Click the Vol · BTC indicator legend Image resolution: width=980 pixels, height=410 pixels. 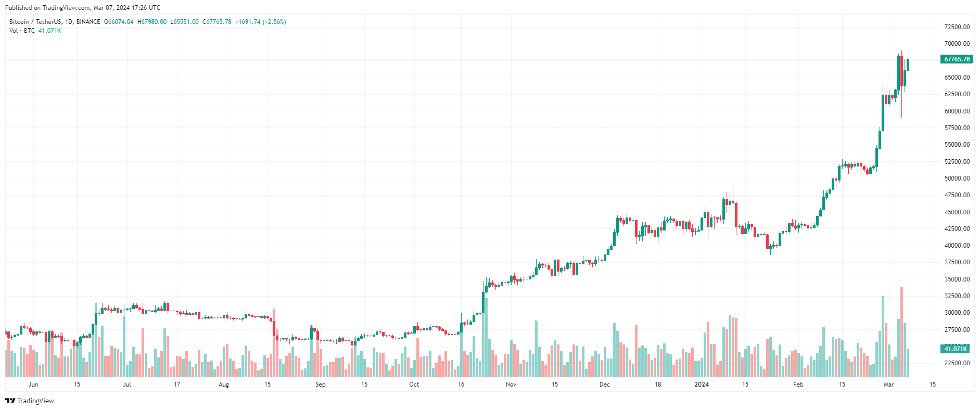(x=22, y=31)
